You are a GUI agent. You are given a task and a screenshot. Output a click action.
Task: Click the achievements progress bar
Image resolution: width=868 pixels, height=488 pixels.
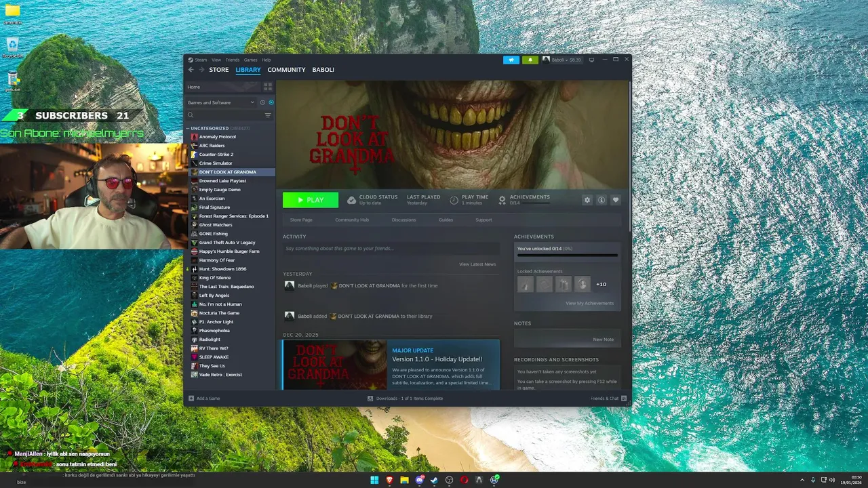pyautogui.click(x=568, y=256)
